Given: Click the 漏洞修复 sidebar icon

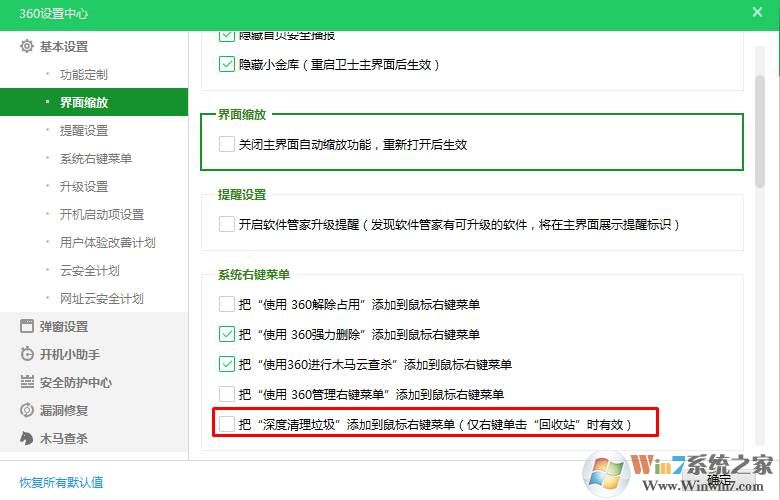Looking at the screenshot, I should coord(27,410).
